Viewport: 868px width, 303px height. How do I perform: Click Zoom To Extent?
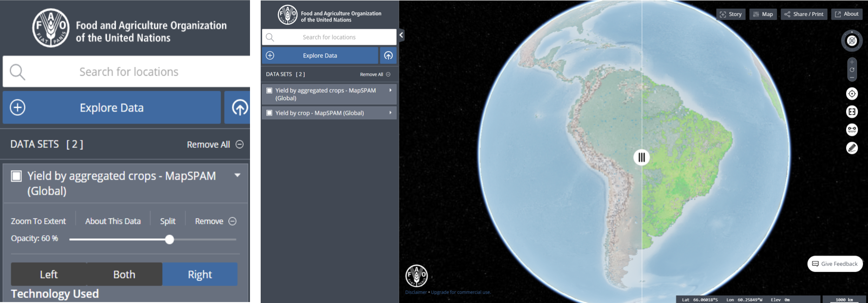[39, 221]
